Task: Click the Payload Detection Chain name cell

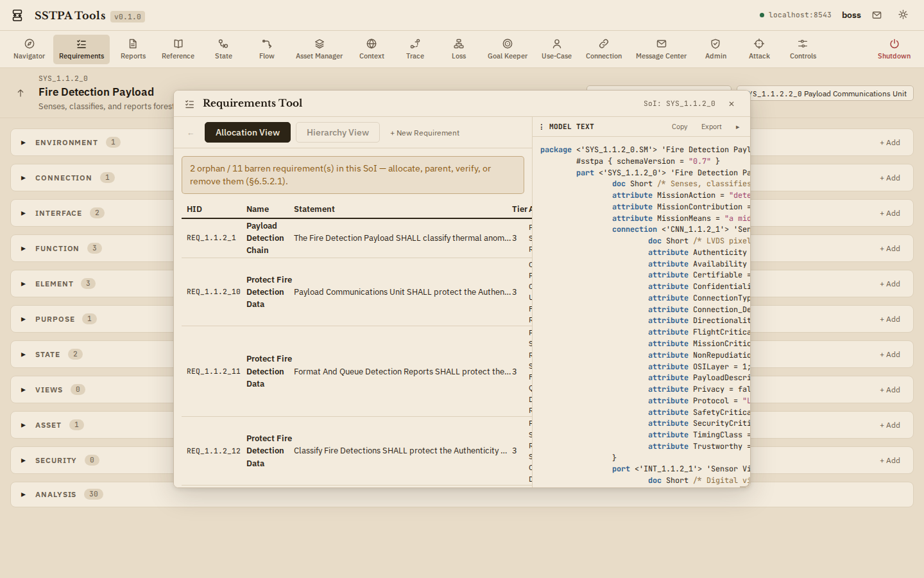Action: pyautogui.click(x=265, y=238)
